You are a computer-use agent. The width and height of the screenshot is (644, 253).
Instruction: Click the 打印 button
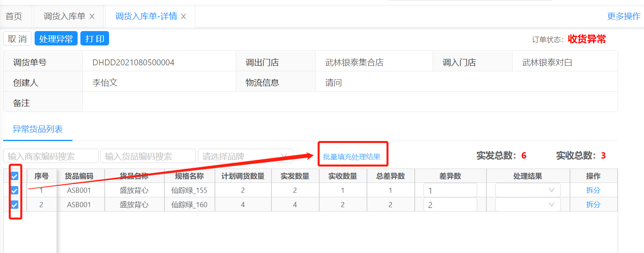(x=95, y=39)
